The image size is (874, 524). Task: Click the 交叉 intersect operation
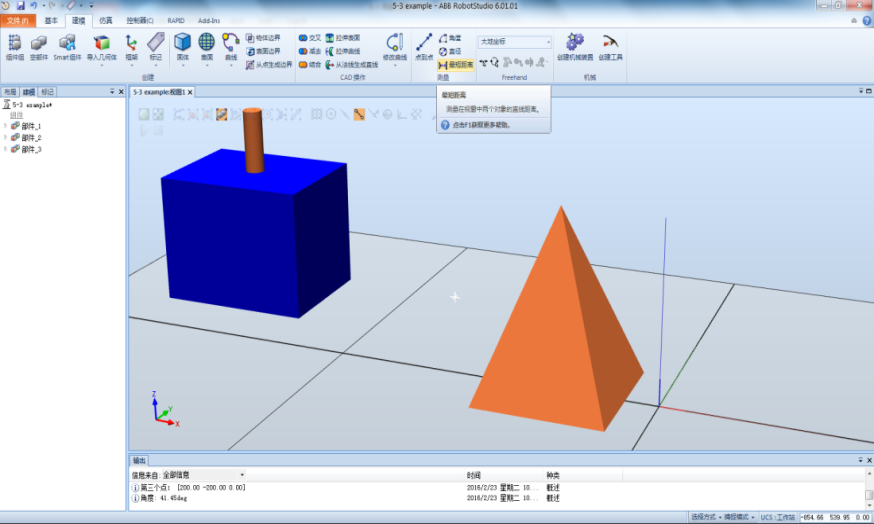point(309,38)
